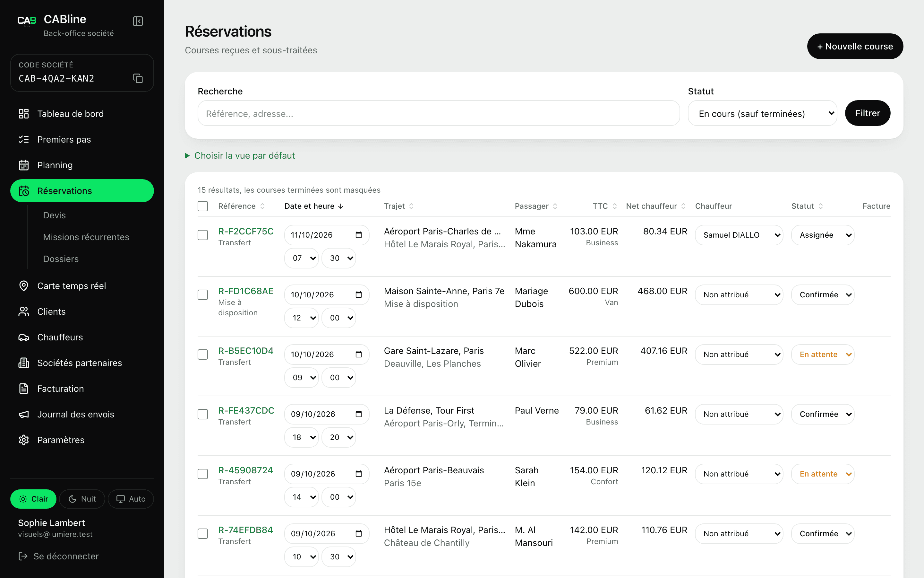
Task: Click the Recherche input field
Action: pos(438,114)
